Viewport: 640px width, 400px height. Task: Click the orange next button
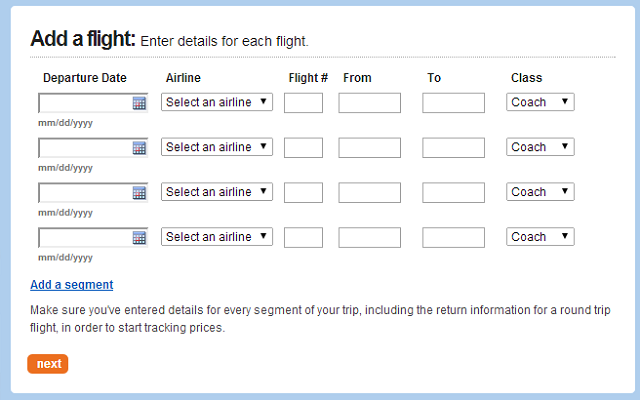[x=48, y=364]
